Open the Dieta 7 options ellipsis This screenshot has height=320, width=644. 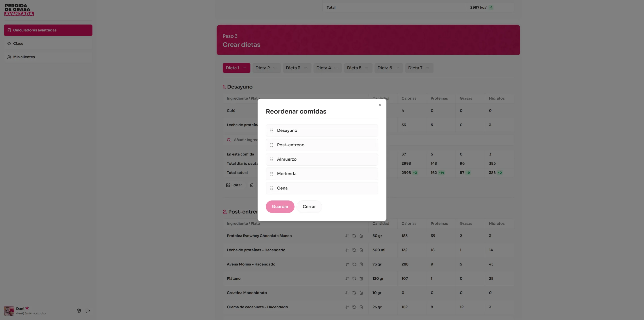427,68
